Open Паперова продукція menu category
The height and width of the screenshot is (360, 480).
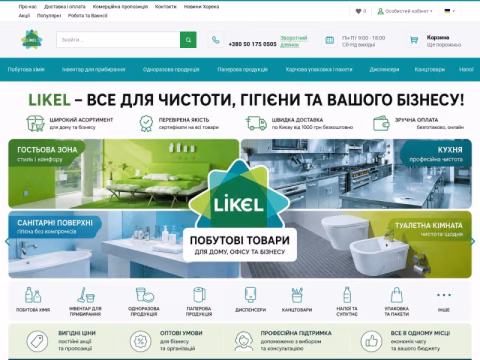242,69
